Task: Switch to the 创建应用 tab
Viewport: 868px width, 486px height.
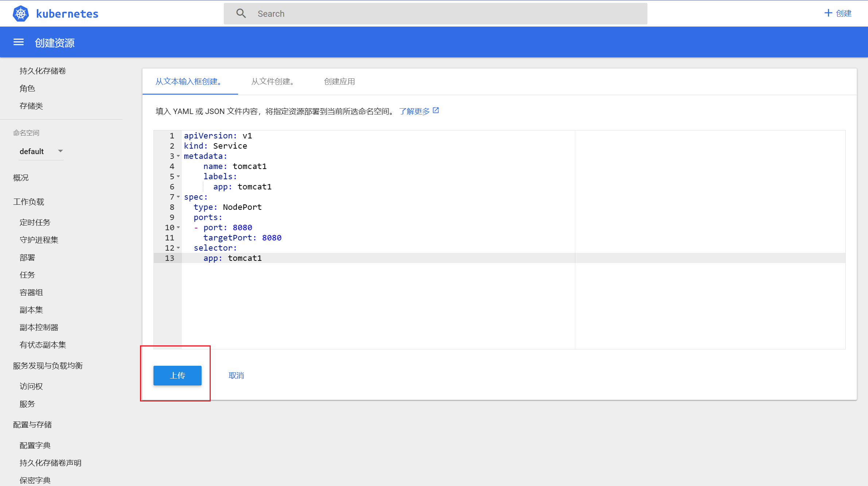Action: coord(339,82)
